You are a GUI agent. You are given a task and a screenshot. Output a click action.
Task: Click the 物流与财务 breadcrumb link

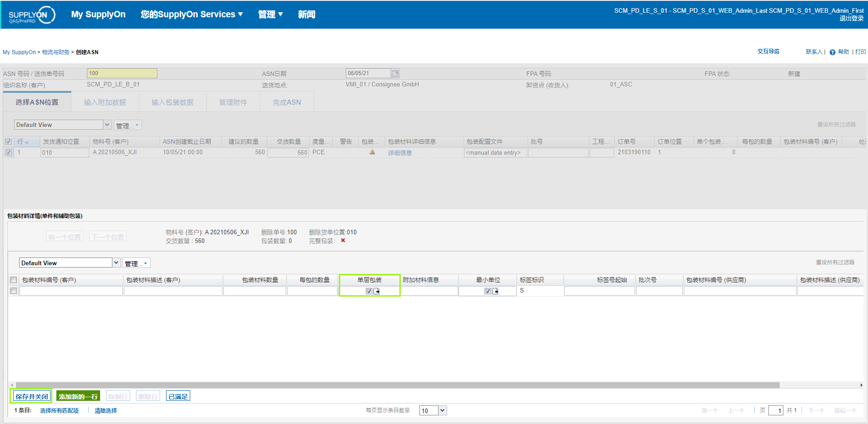(x=56, y=52)
